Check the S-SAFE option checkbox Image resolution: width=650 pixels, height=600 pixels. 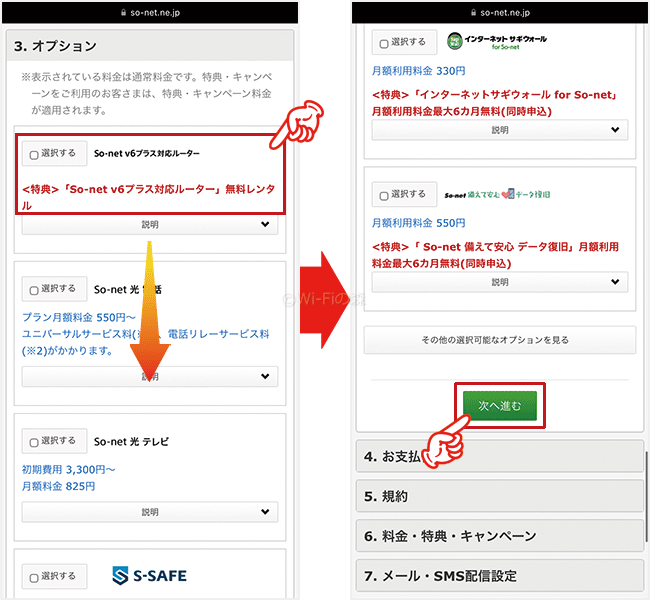34,578
